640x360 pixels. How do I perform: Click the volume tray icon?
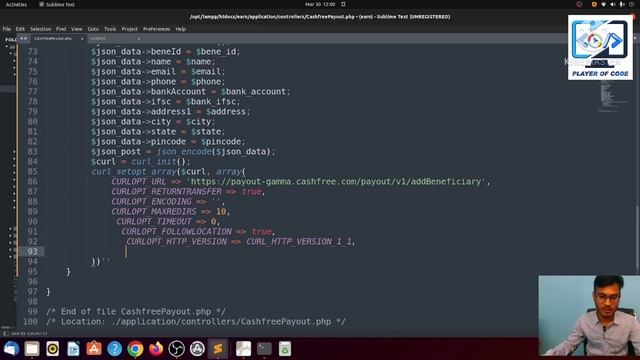613,4
